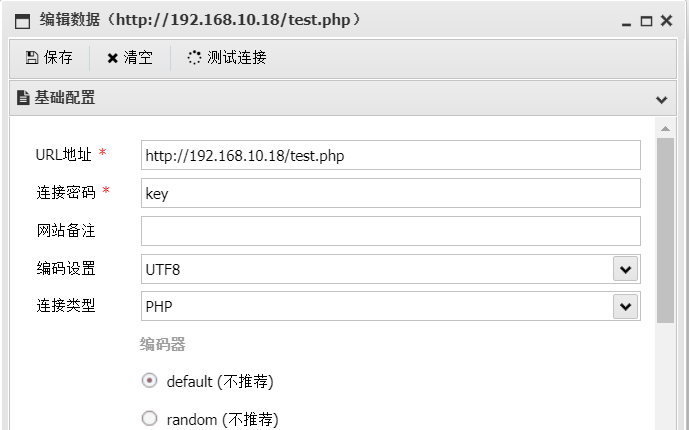Minimize the edit data window
This screenshot has width=689, height=430.
click(x=627, y=21)
